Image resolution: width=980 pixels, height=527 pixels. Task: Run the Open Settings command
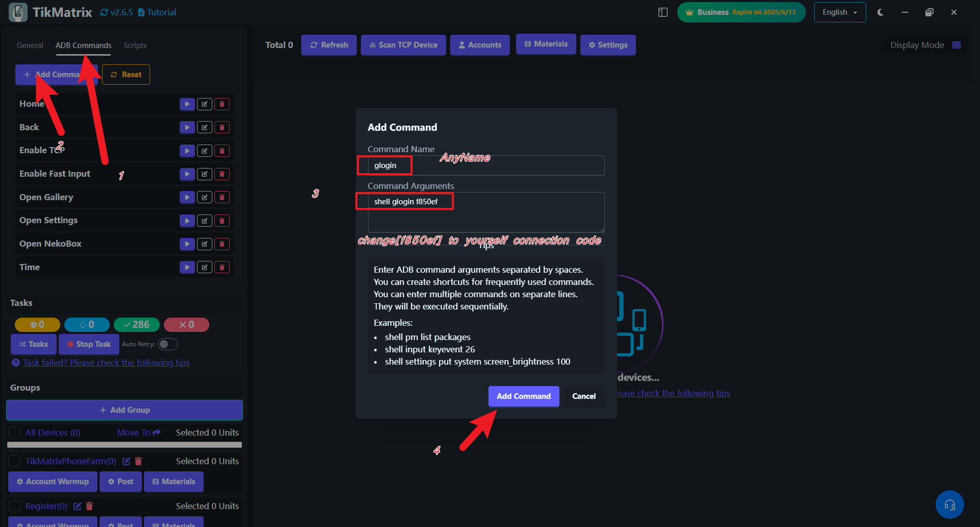click(x=187, y=221)
